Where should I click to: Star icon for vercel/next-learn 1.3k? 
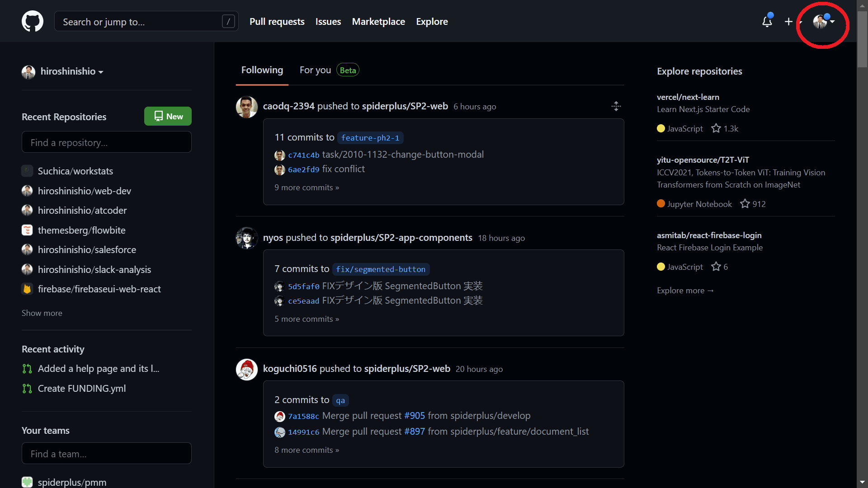tap(716, 128)
